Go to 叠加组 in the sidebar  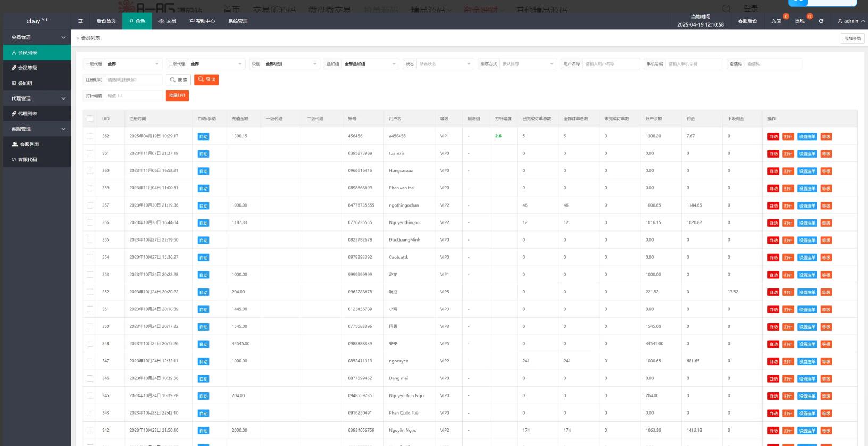pyautogui.click(x=37, y=84)
